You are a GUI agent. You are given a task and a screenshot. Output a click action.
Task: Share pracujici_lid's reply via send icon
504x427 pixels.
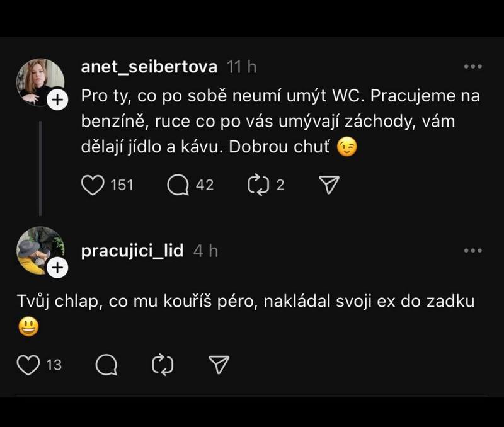click(x=219, y=364)
